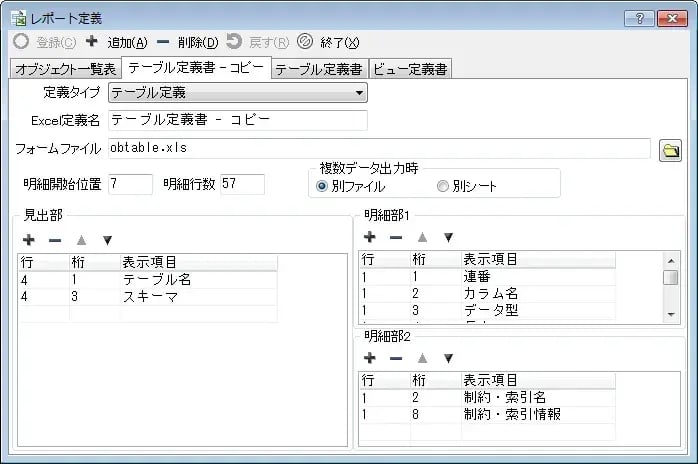Click the 終了(X) button to exit
This screenshot has height=464, width=698.
point(328,42)
